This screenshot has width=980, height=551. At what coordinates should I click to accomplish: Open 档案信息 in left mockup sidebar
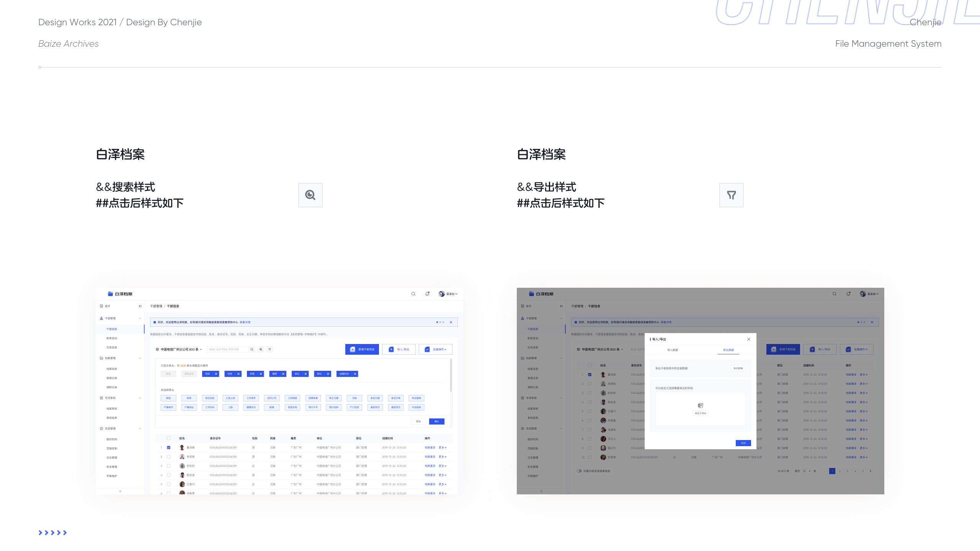click(x=112, y=369)
